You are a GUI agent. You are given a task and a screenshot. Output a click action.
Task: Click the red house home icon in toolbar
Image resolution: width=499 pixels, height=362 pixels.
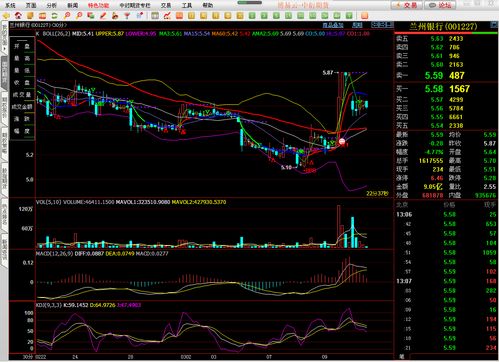(18, 15)
